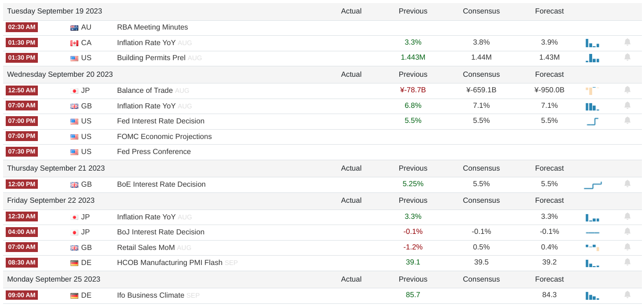Viewport: 644px width, 307px height.
Task: Open HCOB Manufacturing PMI Flash chart icon
Action: point(592,263)
